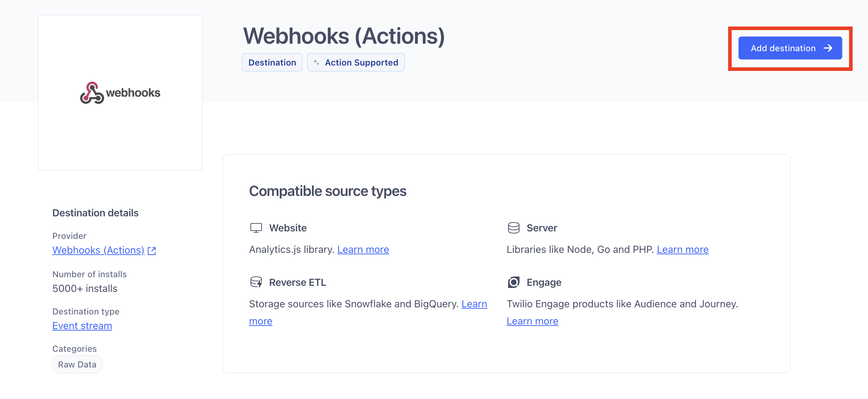Click the Add destination button
Viewport: 868px width, 399px height.
click(x=790, y=48)
